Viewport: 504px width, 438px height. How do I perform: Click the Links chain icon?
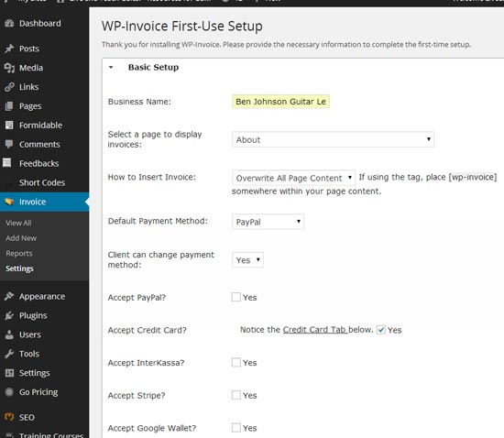point(9,87)
